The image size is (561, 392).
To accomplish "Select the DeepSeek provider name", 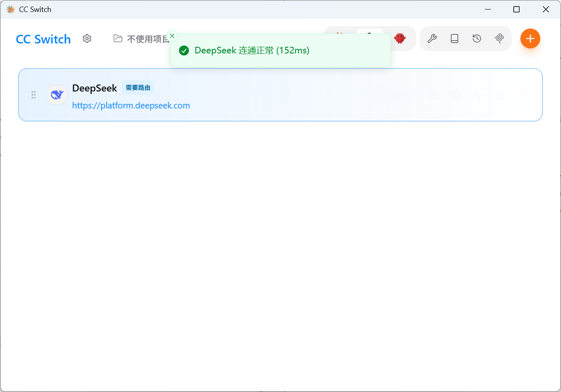I will point(94,88).
